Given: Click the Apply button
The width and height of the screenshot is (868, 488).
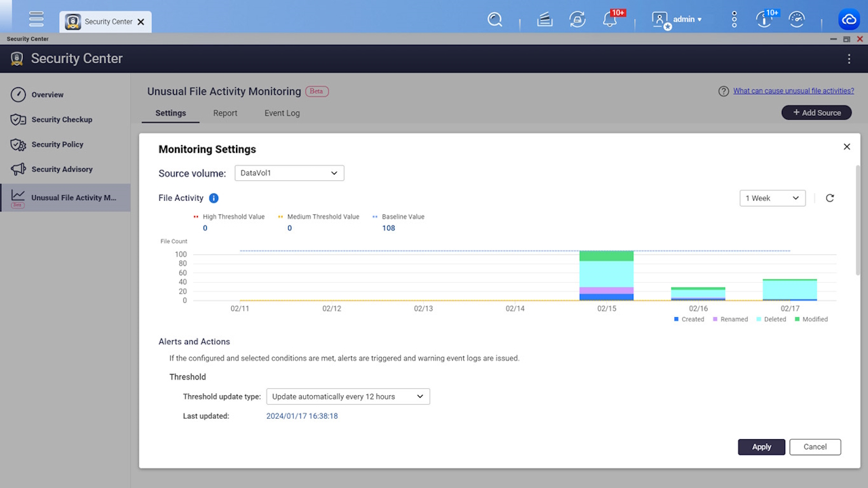Looking at the screenshot, I should [762, 447].
